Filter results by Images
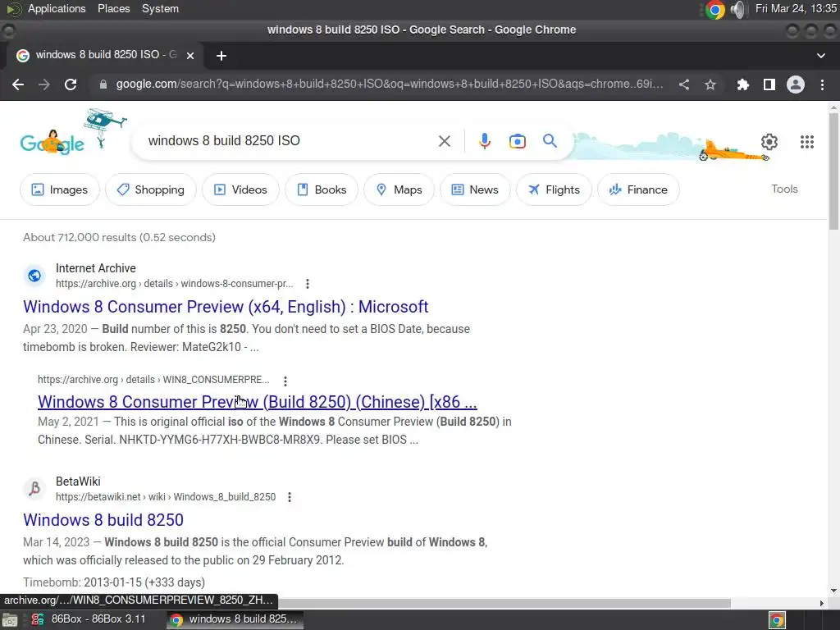 point(59,189)
